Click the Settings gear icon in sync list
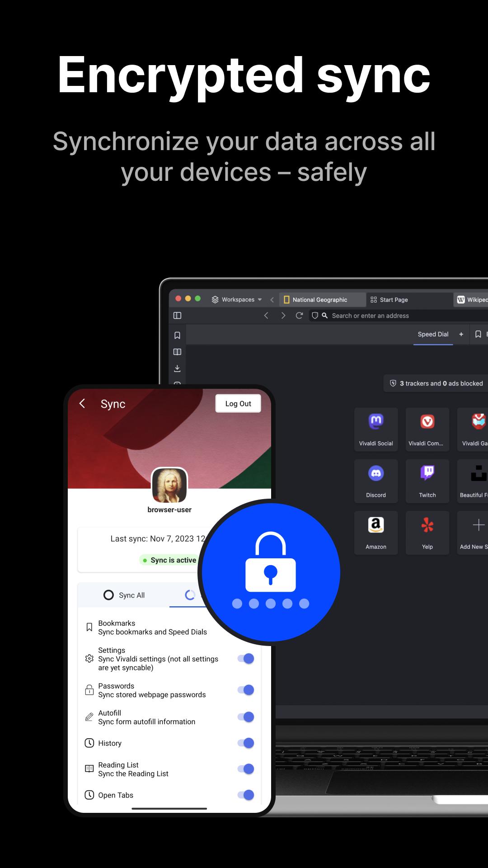 [x=89, y=659]
